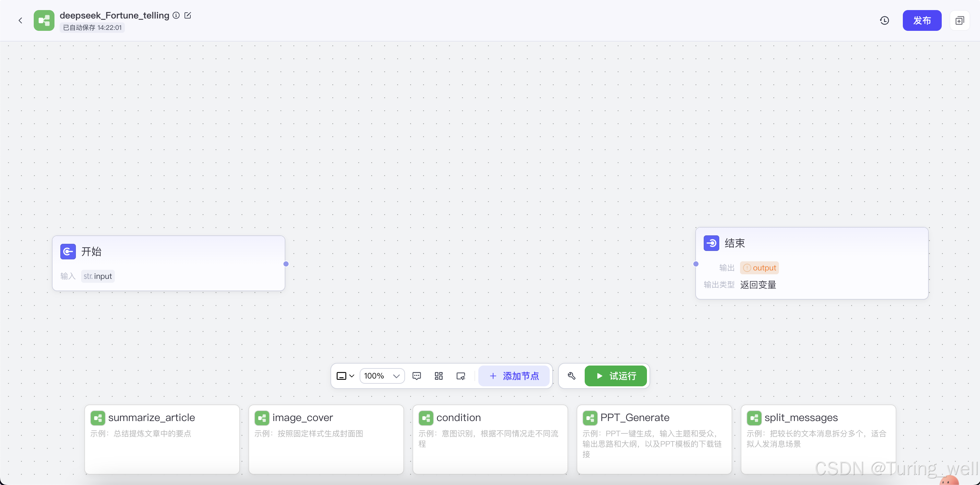This screenshot has height=485, width=980.
Task: Choose the summarize_article template card
Action: (162, 438)
